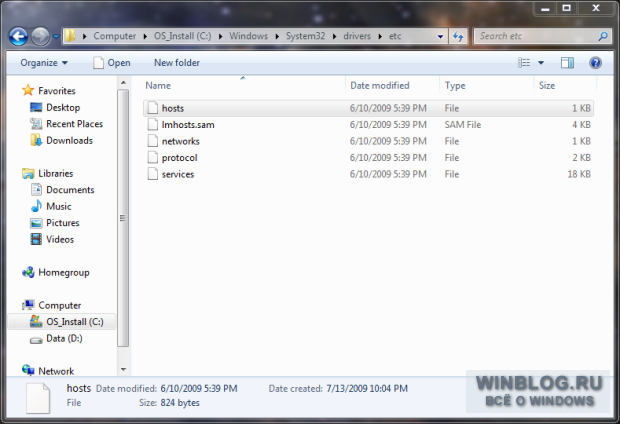This screenshot has width=620, height=424.
Task: Open Help with the question mark icon
Action: 595,62
